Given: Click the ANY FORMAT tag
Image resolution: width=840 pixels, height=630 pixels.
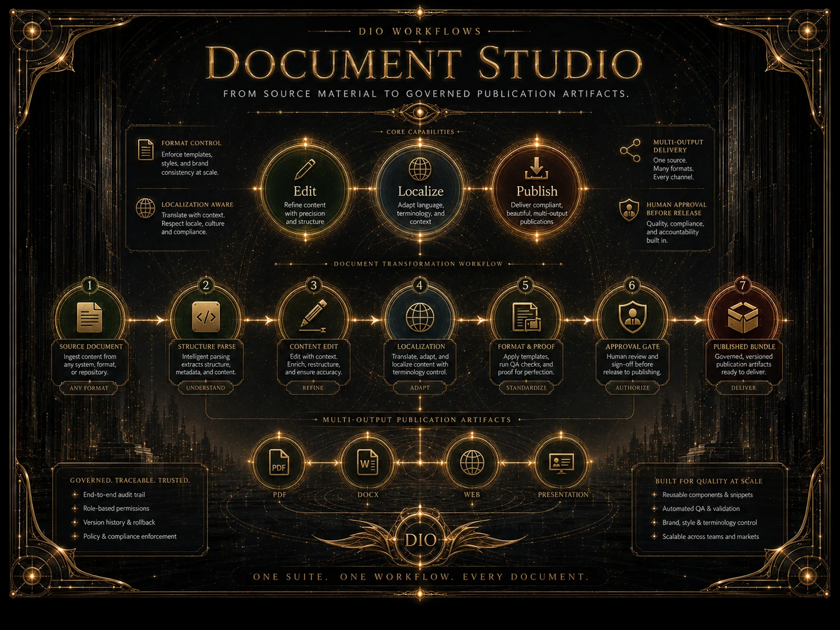Looking at the screenshot, I should (89, 388).
